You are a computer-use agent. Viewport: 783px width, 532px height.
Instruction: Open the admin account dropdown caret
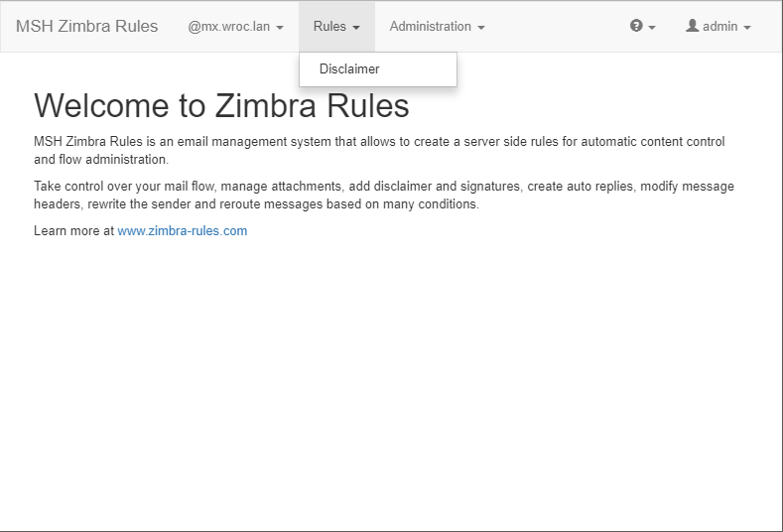click(x=747, y=28)
